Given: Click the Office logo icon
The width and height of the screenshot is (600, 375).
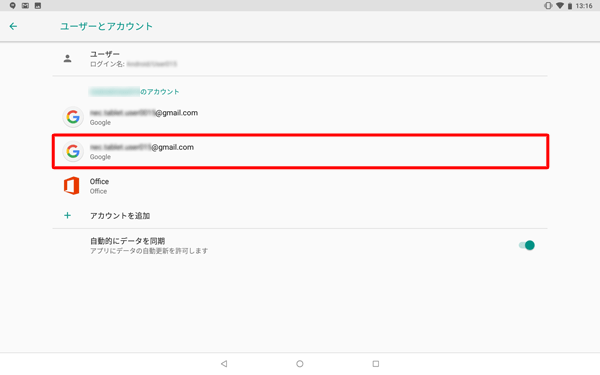Looking at the screenshot, I should click(x=72, y=186).
